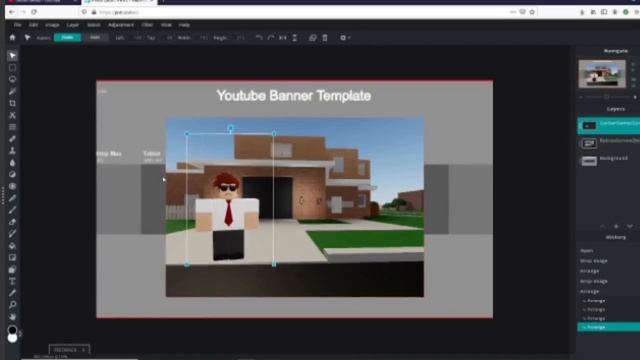Click the Height input field
The height and width of the screenshot is (360, 640).
240,38
